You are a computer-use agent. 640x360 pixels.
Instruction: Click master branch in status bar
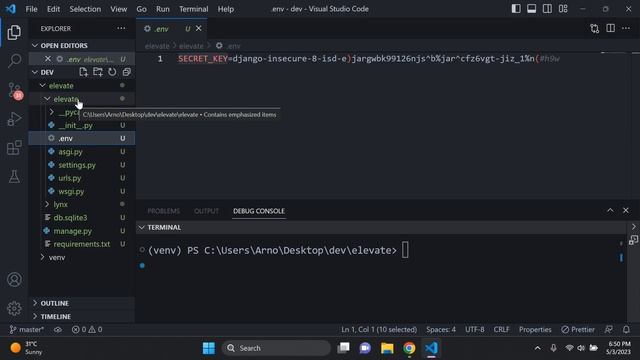point(27,329)
